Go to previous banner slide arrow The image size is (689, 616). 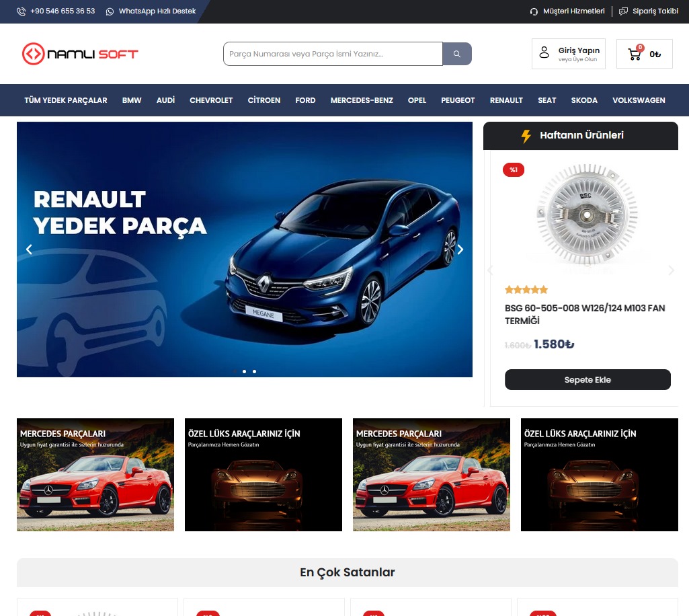click(29, 249)
